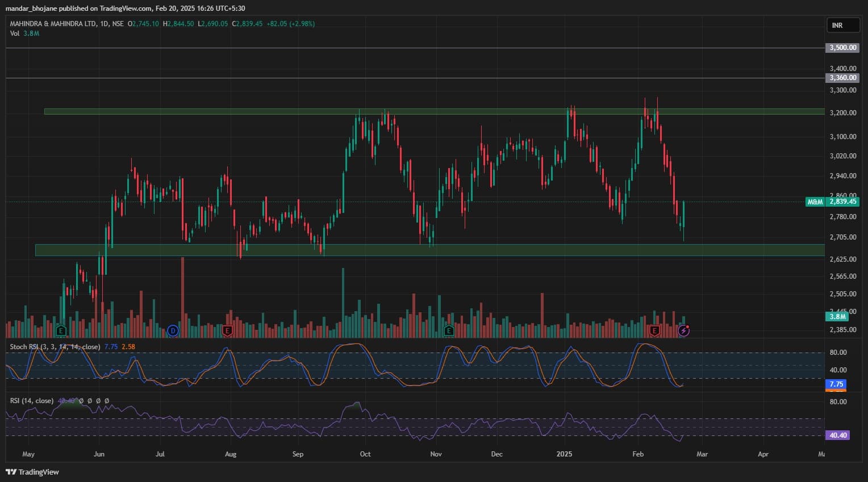
Task: Click the change value +82.05 (+2.98%)
Action: (291, 24)
